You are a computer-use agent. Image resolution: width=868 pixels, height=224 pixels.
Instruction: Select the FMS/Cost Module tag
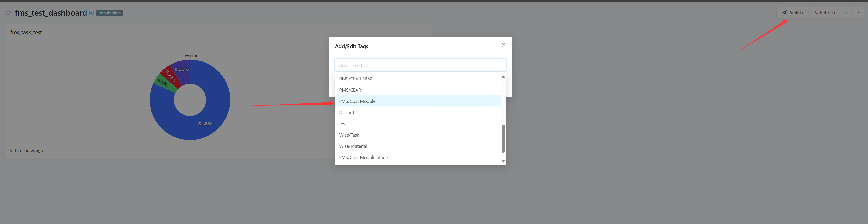point(357,101)
